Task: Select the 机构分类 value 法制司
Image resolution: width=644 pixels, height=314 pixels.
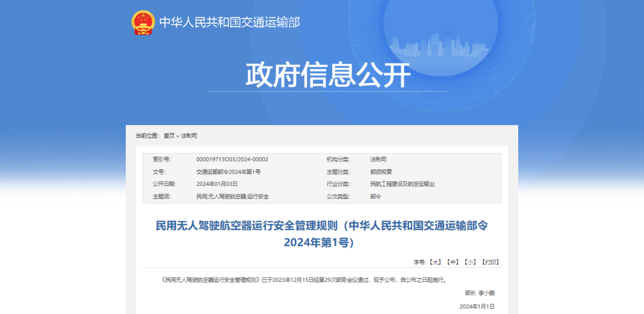Action: (x=378, y=159)
